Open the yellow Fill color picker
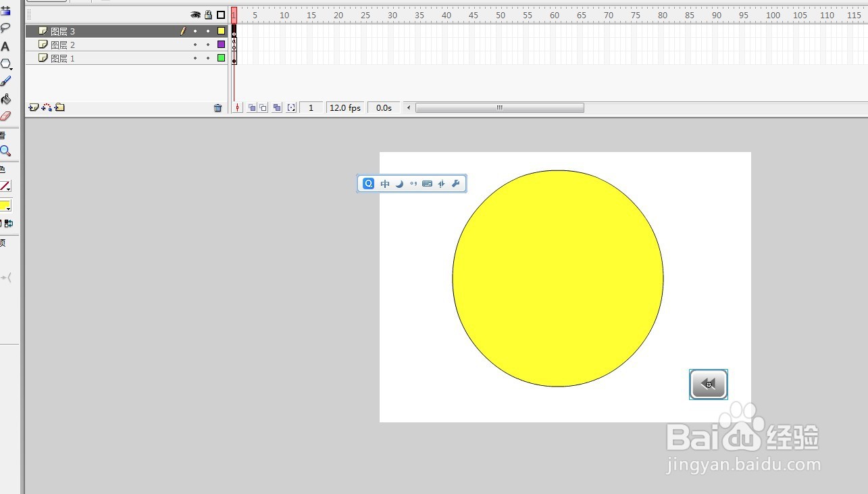This screenshot has width=868, height=494. tap(5, 205)
